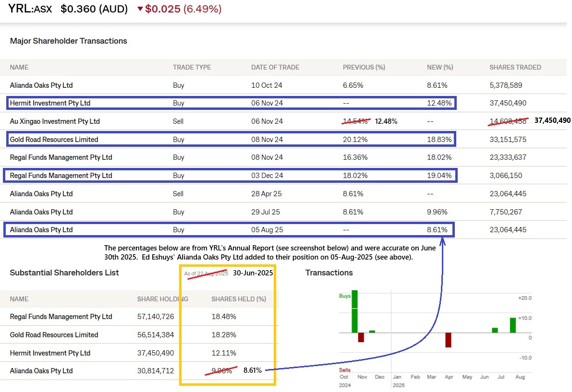Click the 30,814,712 share holding value
572x392 pixels.
click(x=156, y=371)
